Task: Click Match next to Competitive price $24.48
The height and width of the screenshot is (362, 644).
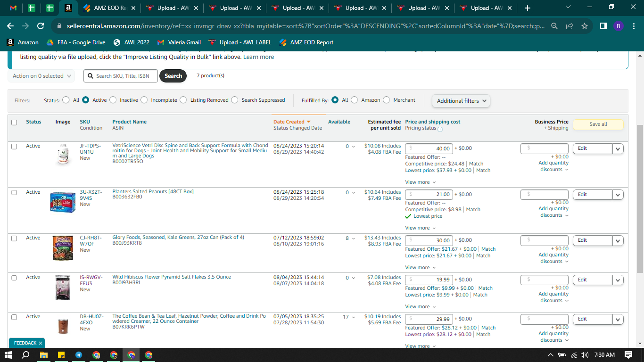Action: 476,164
